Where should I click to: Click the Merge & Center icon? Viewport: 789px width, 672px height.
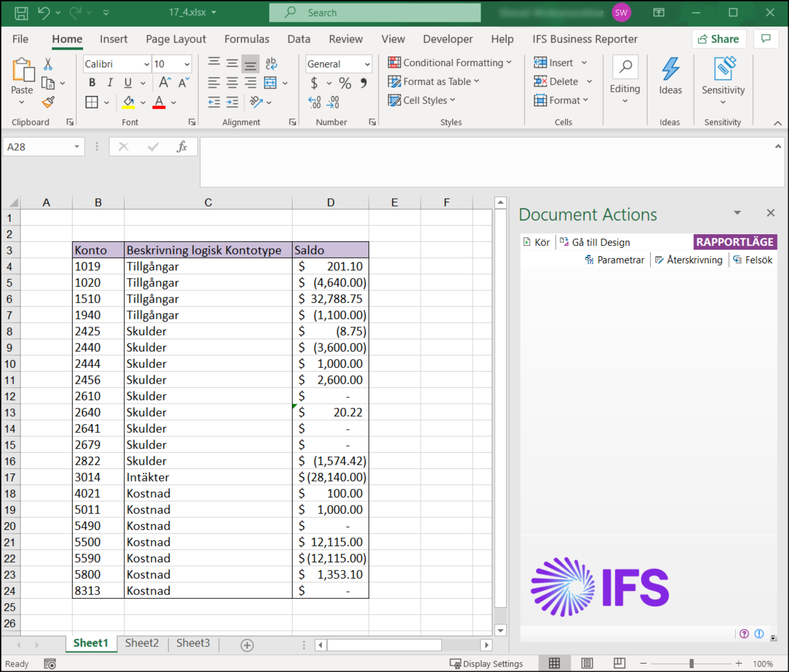270,83
